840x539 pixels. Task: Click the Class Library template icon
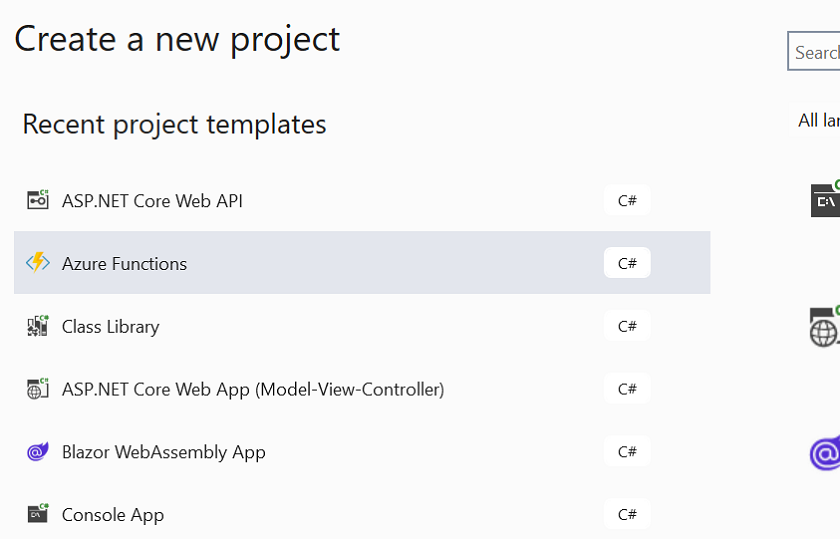point(38,326)
